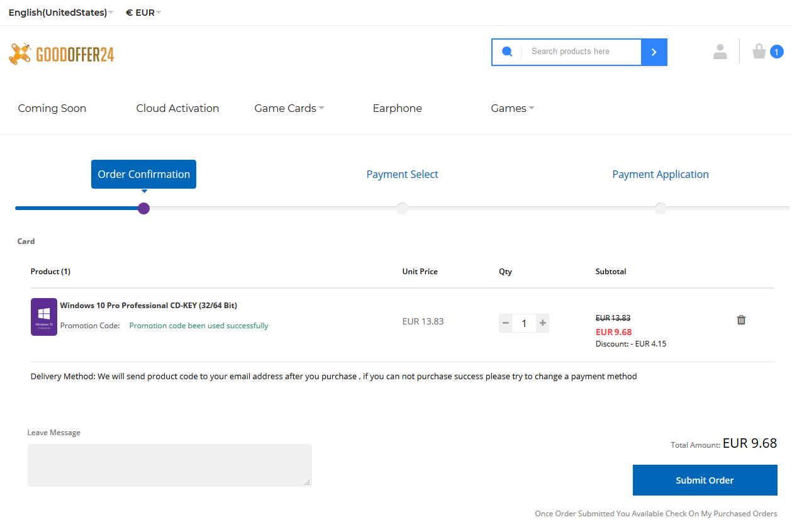Click the Payment Select progress dot
This screenshot has width=792, height=532.
403,208
